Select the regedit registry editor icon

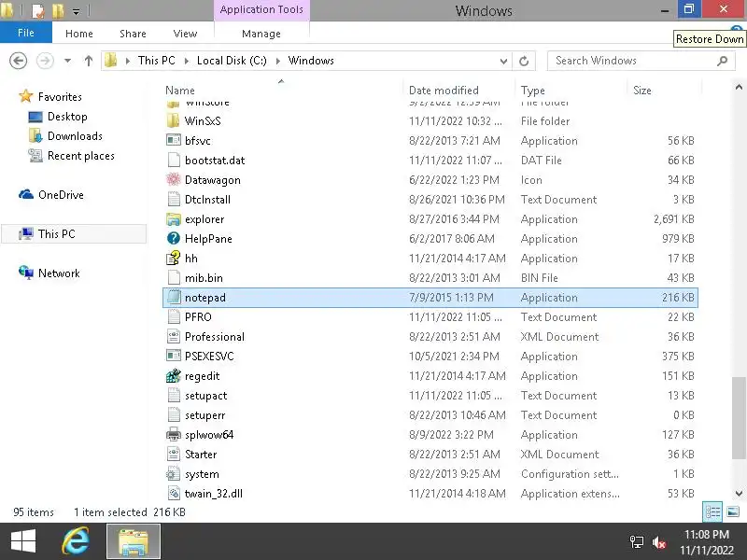[x=174, y=376]
